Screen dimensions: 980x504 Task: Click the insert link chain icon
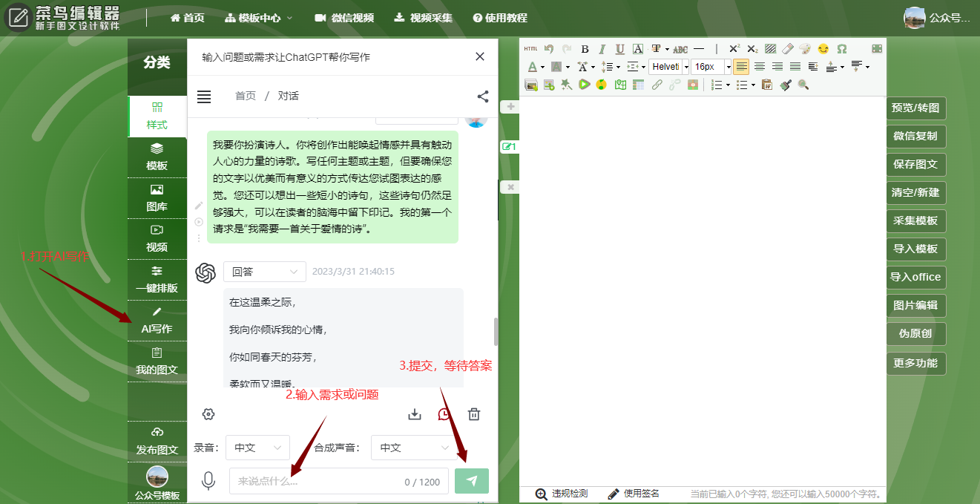pyautogui.click(x=657, y=85)
